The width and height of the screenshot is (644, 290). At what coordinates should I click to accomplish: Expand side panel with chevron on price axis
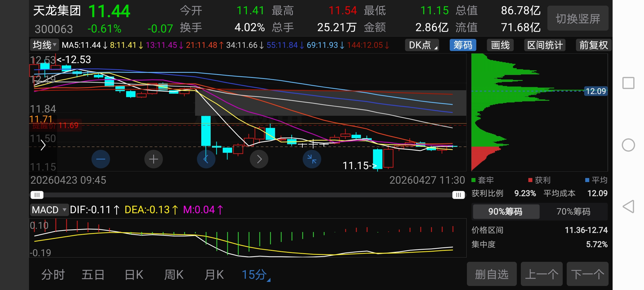[x=43, y=145]
